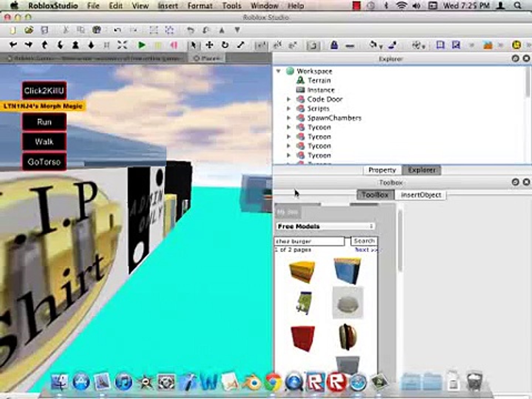This screenshot has width=532, height=399.
Task: Click the Zoom Extents icon
Action: pyautogui.click(x=122, y=45)
